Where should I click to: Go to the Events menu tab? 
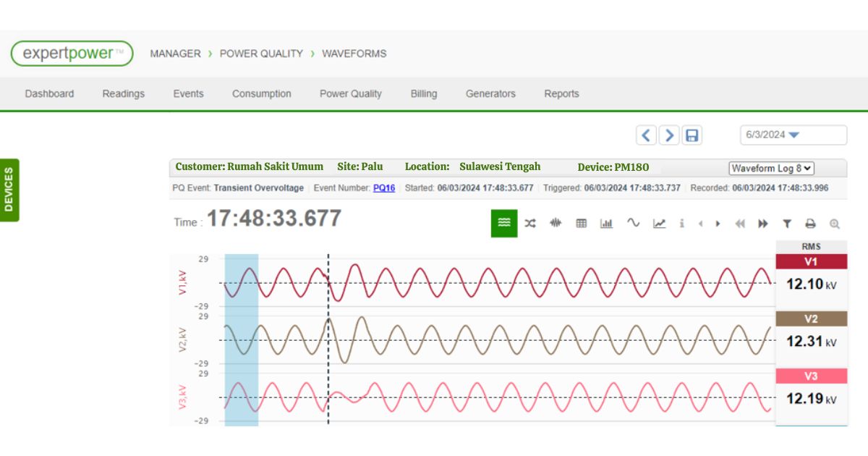[x=188, y=93]
